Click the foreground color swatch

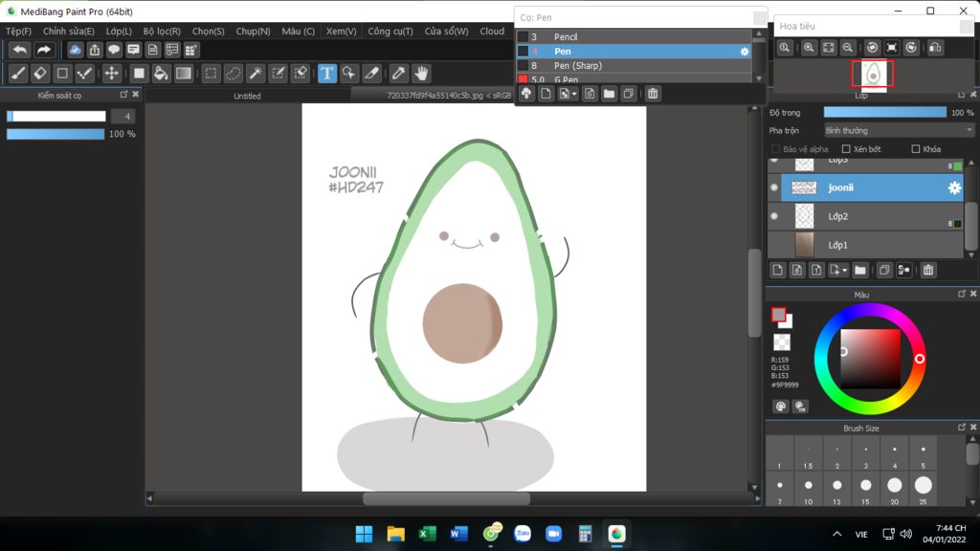point(779,315)
